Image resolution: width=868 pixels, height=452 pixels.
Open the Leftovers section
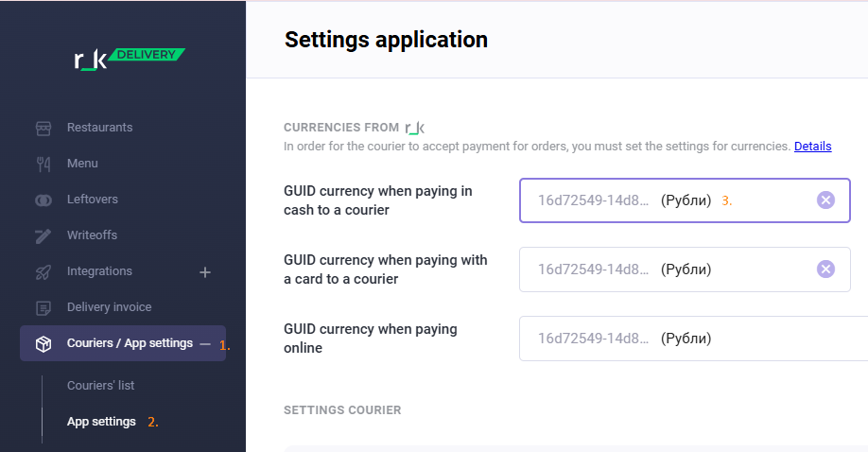[93, 199]
